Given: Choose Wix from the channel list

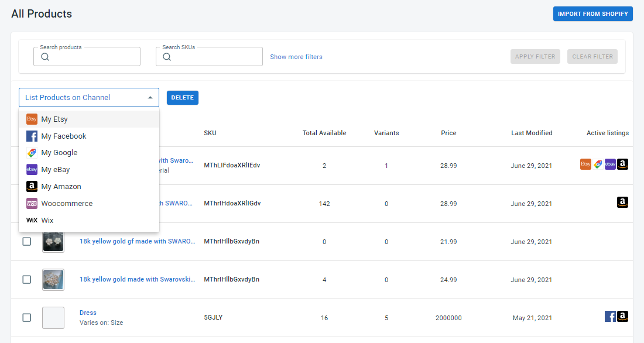Looking at the screenshot, I should (x=89, y=220).
